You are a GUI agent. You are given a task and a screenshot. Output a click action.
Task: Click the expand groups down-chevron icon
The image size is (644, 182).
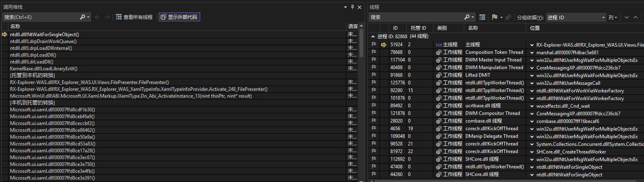tap(626, 17)
